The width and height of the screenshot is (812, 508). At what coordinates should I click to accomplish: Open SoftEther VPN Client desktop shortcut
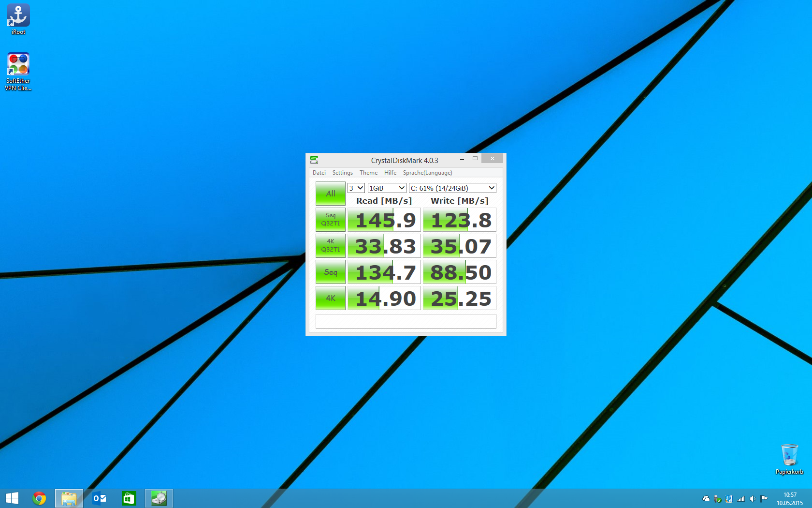pos(18,72)
